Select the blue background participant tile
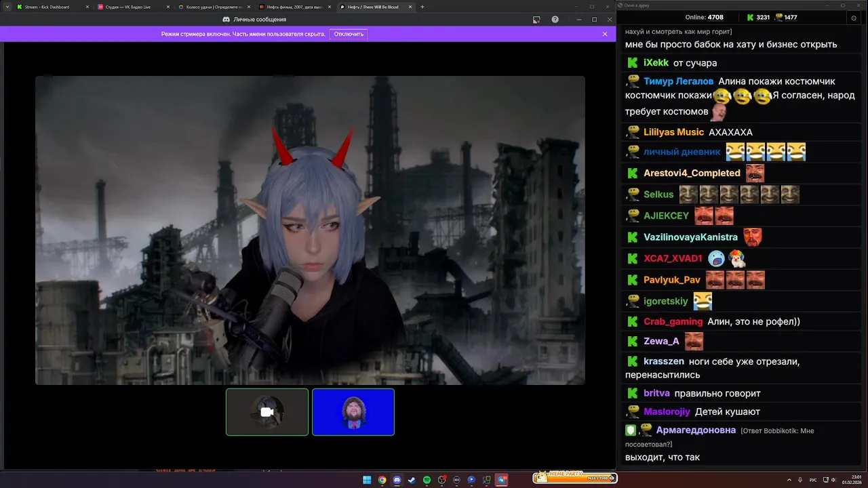Screen dimensions: 868x488 click(x=353, y=412)
